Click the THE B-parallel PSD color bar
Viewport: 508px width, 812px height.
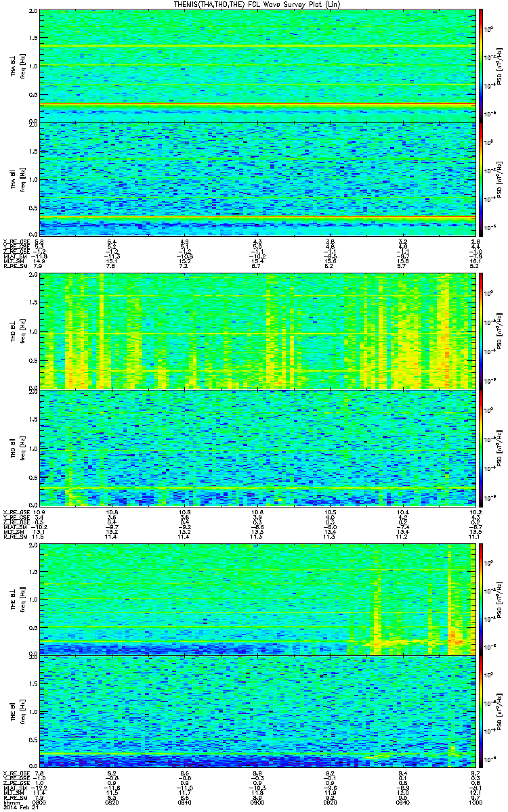click(480, 713)
